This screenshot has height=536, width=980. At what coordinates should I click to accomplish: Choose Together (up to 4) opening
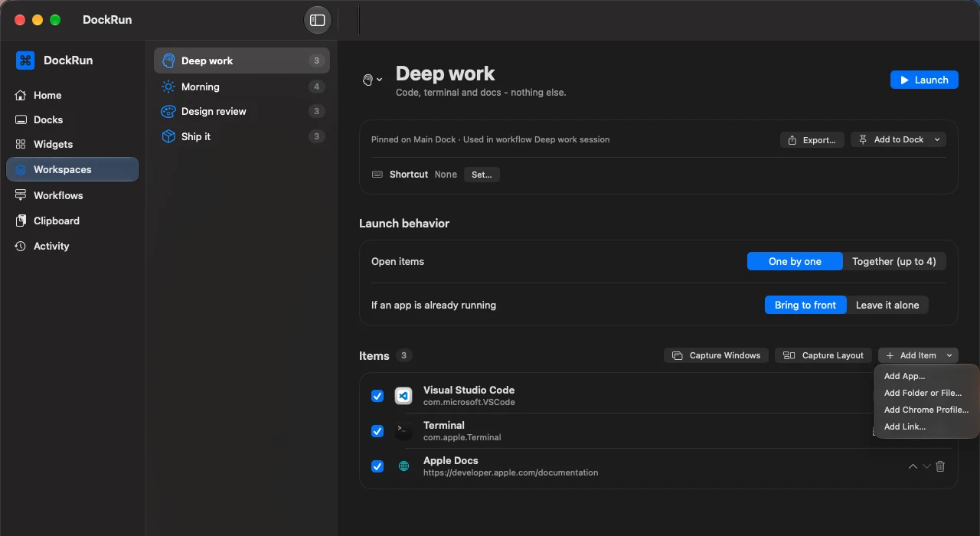(894, 261)
